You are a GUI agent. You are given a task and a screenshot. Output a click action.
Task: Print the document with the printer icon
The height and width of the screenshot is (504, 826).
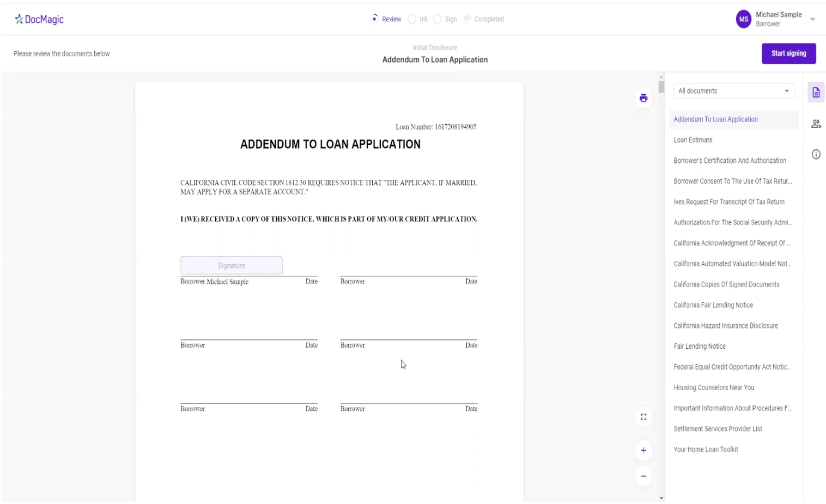pyautogui.click(x=643, y=98)
